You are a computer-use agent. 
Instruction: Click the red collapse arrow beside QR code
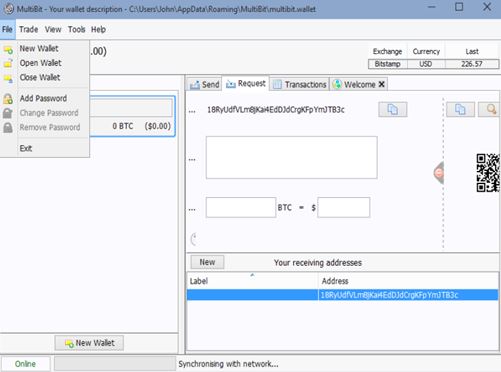pos(439,173)
